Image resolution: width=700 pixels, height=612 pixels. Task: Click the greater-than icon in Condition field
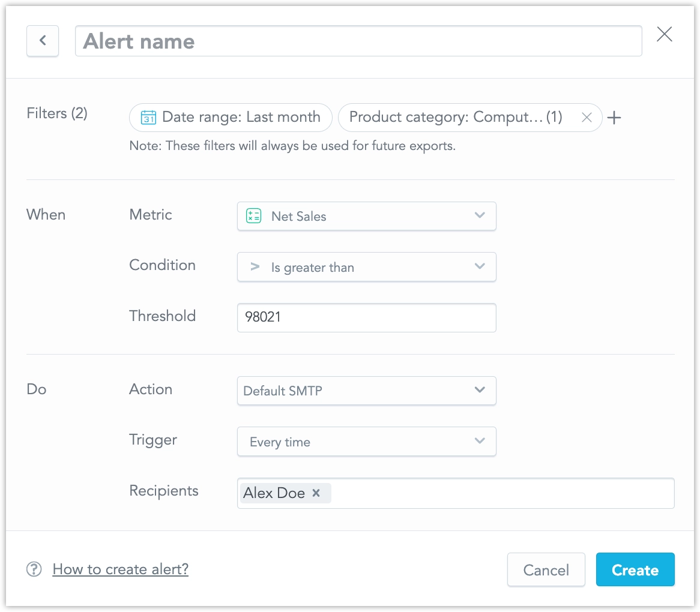(253, 267)
